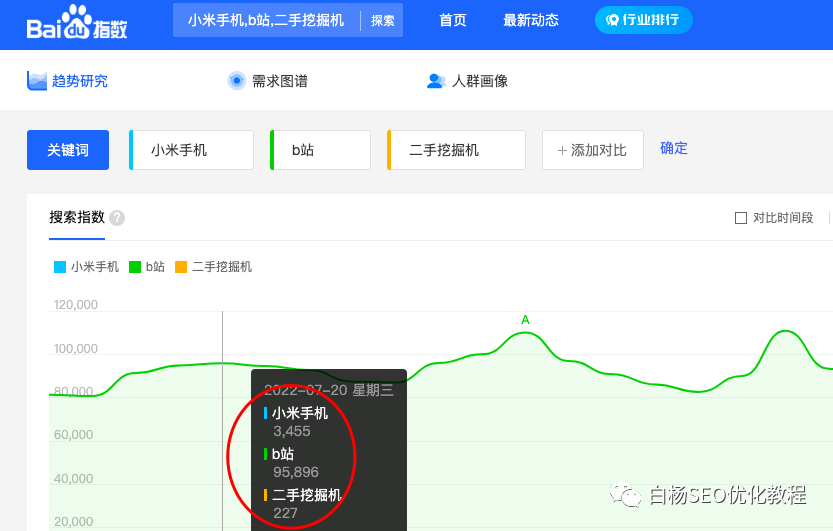Click the 小米手机 keyword field
833x531 pixels.
click(192, 150)
